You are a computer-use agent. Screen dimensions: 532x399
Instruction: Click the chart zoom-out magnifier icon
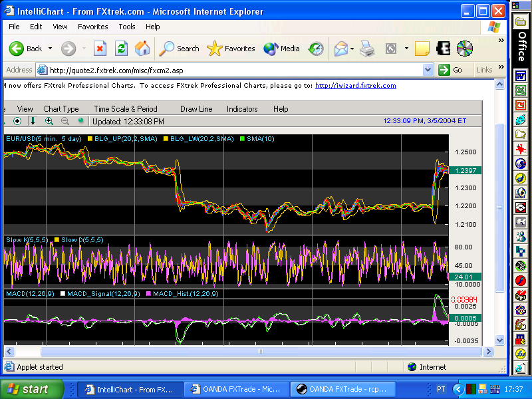click(x=65, y=121)
